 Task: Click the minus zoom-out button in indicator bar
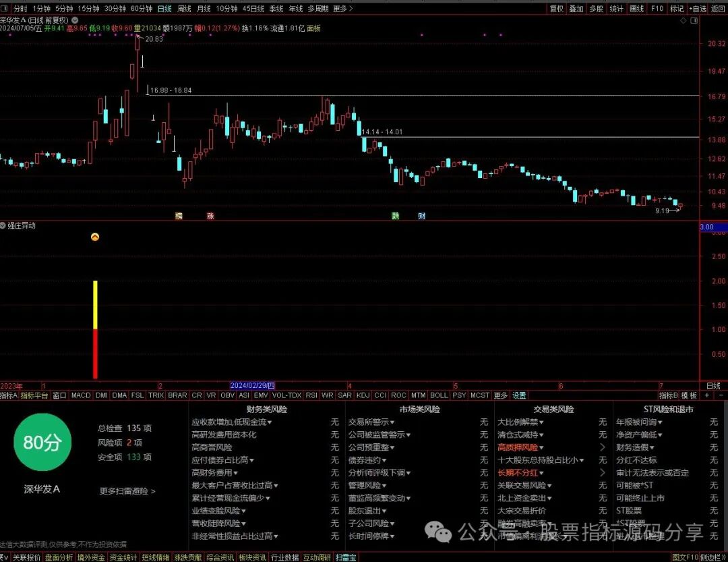tap(721, 395)
